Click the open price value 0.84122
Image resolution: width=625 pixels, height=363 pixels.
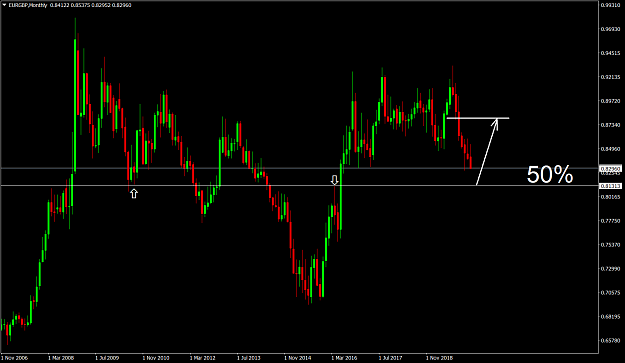point(59,5)
